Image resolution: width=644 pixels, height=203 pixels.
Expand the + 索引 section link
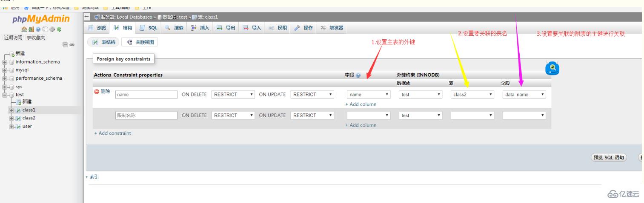click(x=92, y=177)
